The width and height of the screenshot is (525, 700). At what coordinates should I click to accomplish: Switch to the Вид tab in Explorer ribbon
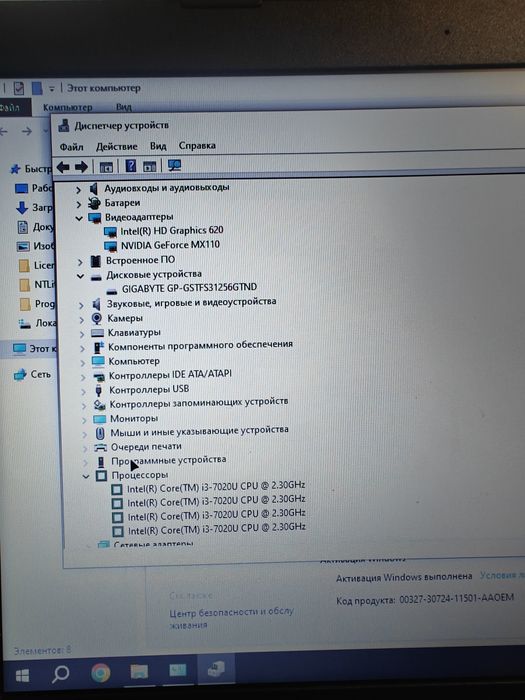pos(124,107)
